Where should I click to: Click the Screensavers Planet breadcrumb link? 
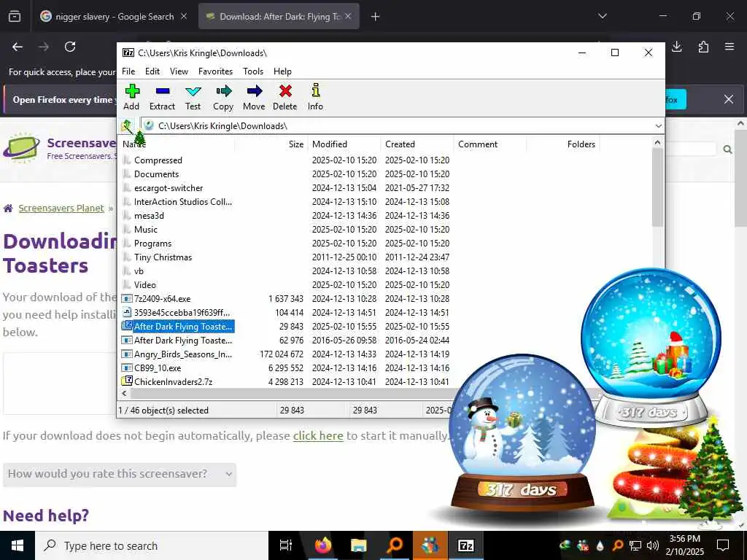[x=61, y=208]
